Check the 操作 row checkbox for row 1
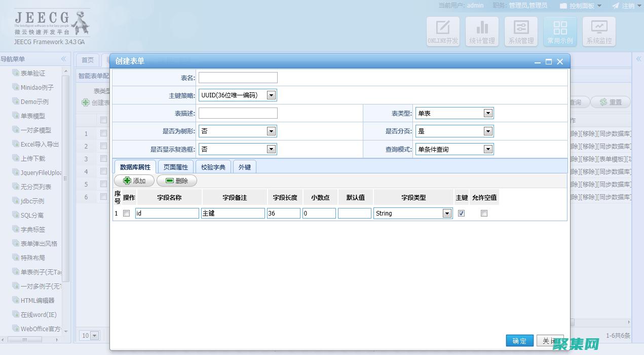The width and height of the screenshot is (644, 355). tap(127, 214)
